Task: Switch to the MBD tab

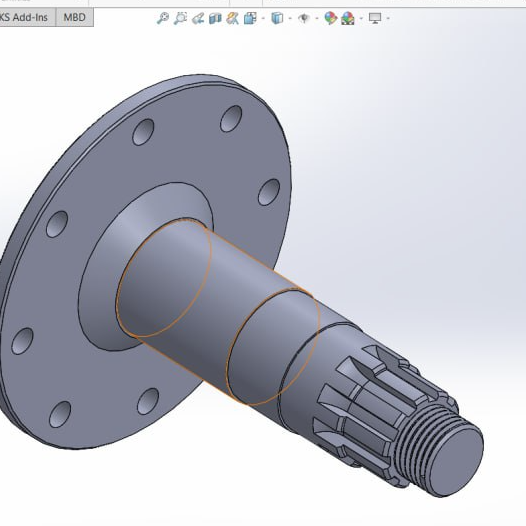Action: 74,17
